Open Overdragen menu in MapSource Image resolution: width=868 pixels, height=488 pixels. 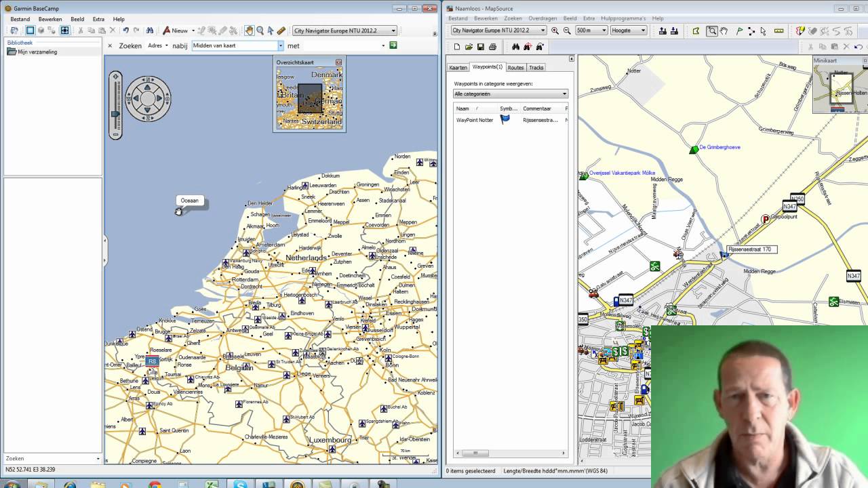point(542,18)
